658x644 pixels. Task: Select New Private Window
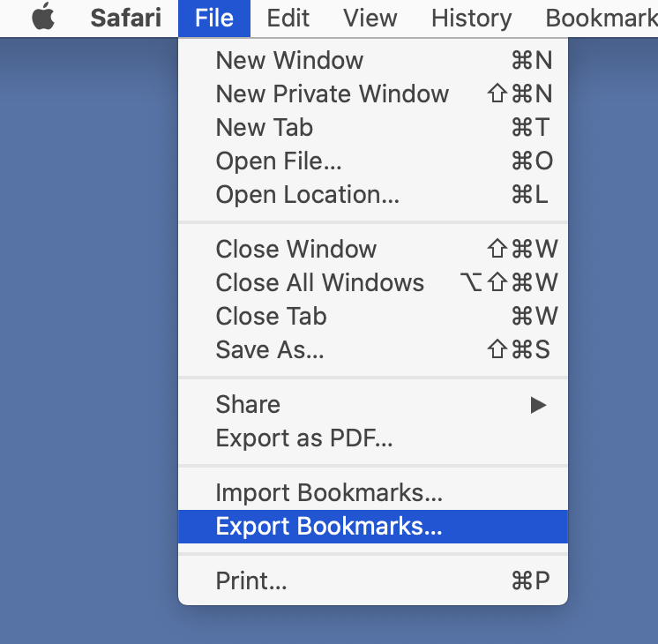pyautogui.click(x=332, y=94)
